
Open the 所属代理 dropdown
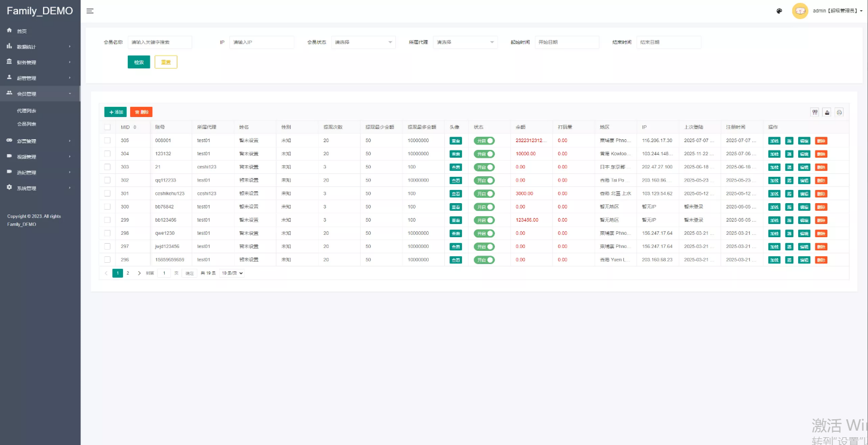point(465,42)
